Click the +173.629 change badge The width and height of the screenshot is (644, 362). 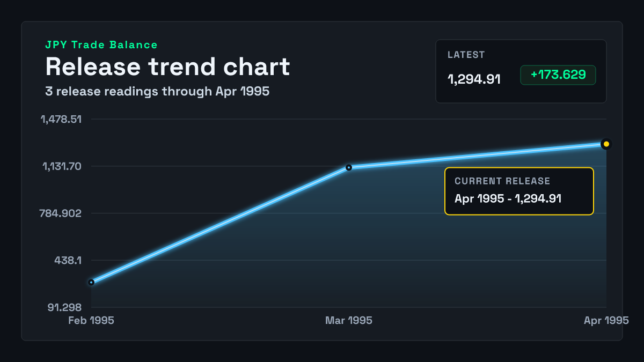click(558, 75)
